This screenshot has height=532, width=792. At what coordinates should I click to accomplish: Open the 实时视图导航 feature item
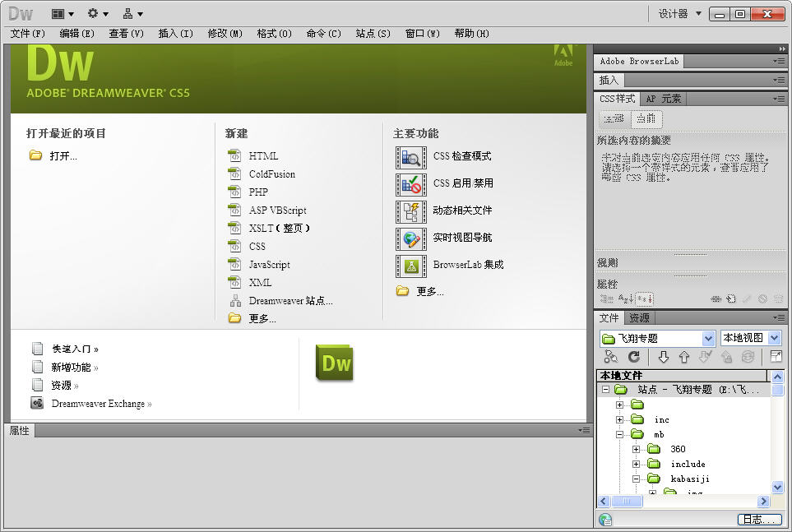pyautogui.click(x=410, y=238)
